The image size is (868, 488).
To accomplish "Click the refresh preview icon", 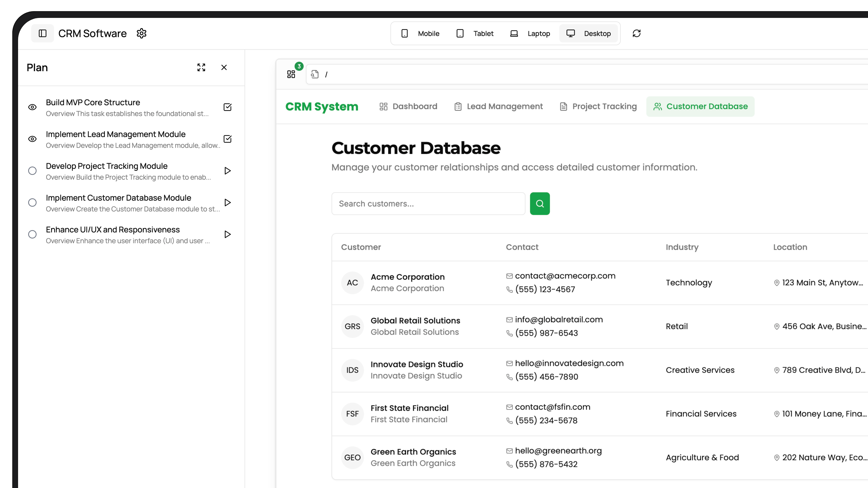I will [637, 33].
